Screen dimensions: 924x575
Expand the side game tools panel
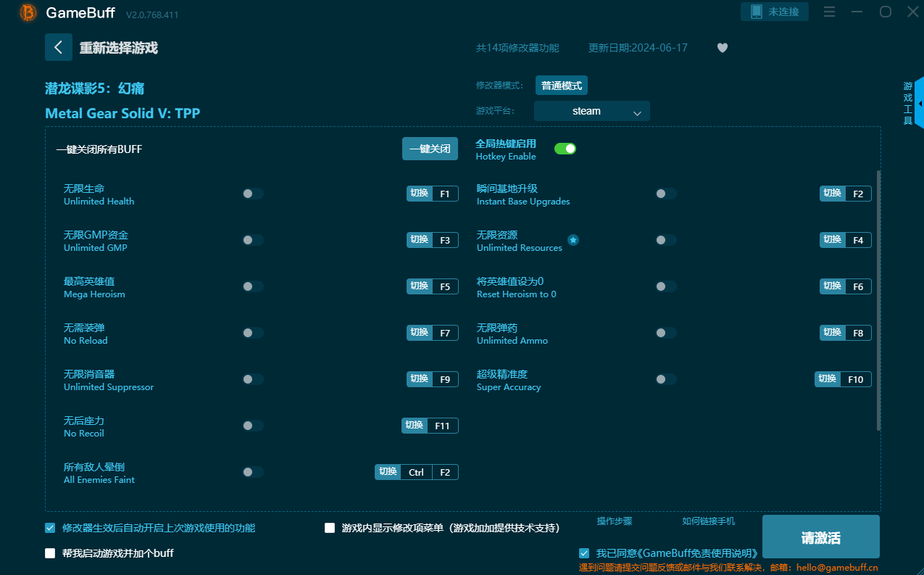(x=919, y=104)
